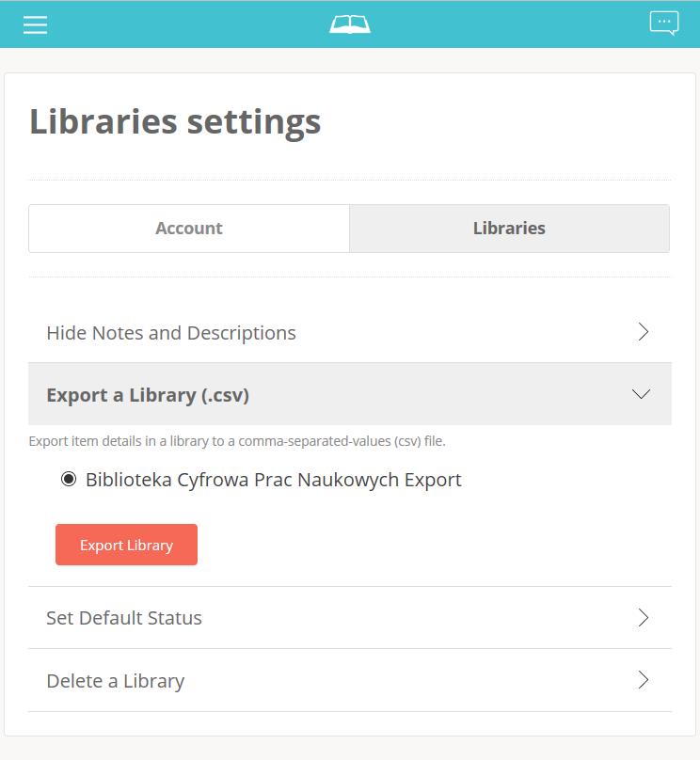Select the Biblioteka Cyfrowa Prac Naukowych Export radio button
Screen dimensions: 700x760
point(69,480)
